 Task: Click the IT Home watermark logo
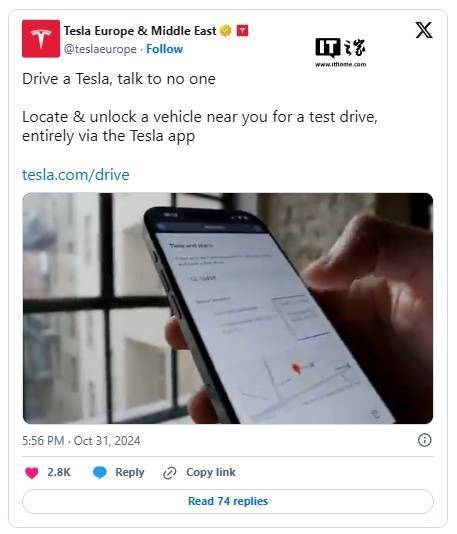(x=341, y=52)
